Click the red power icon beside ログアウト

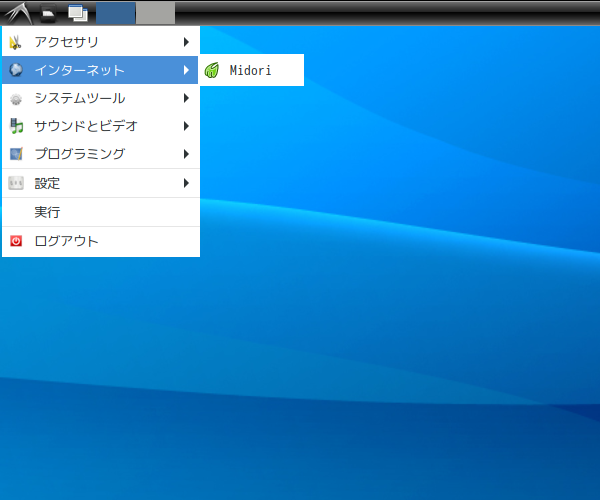tap(16, 241)
